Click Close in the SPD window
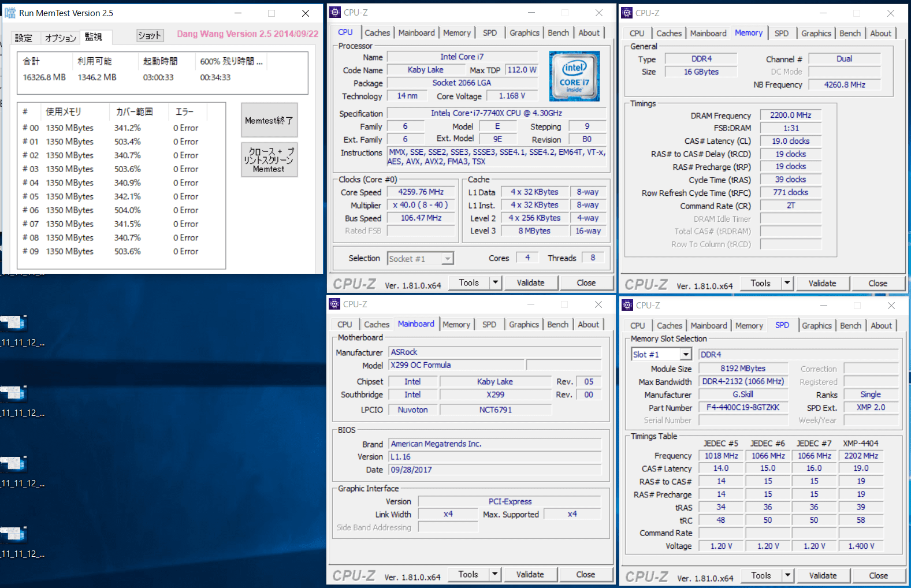The image size is (911, 588). coord(878,575)
